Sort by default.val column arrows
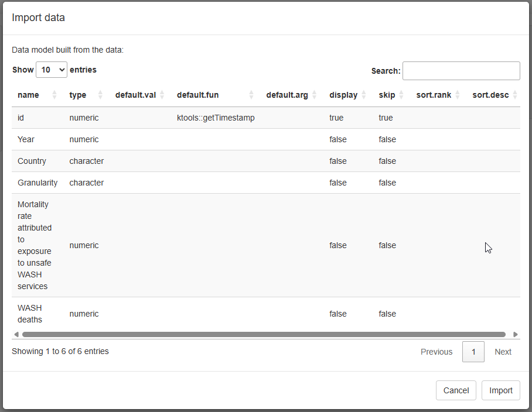 [x=162, y=95]
